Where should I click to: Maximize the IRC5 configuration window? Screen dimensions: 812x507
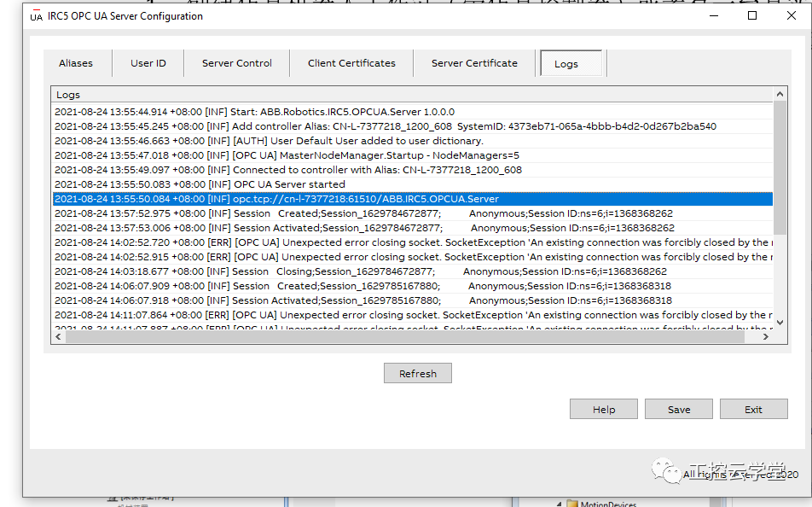click(752, 15)
